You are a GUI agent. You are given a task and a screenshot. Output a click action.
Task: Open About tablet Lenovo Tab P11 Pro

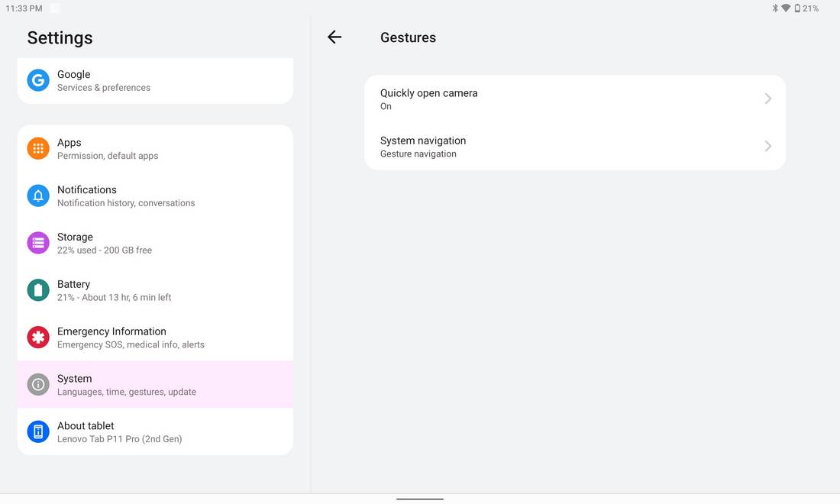click(x=155, y=431)
